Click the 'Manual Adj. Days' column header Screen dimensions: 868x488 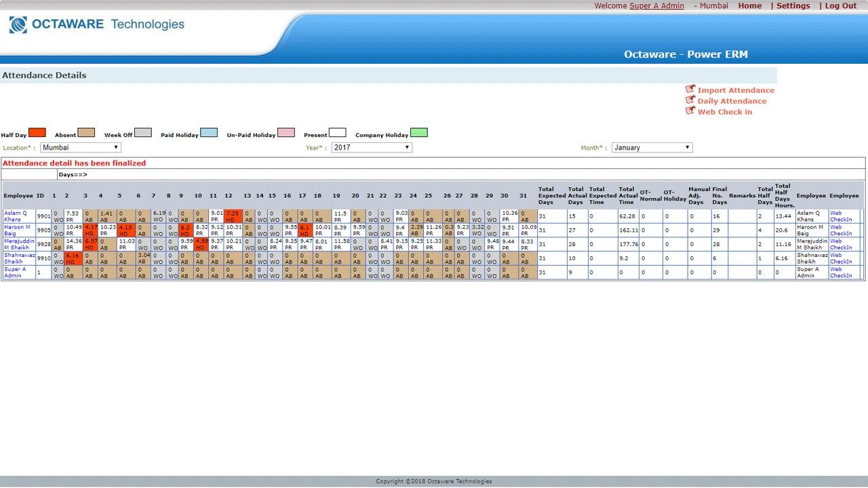pos(699,196)
